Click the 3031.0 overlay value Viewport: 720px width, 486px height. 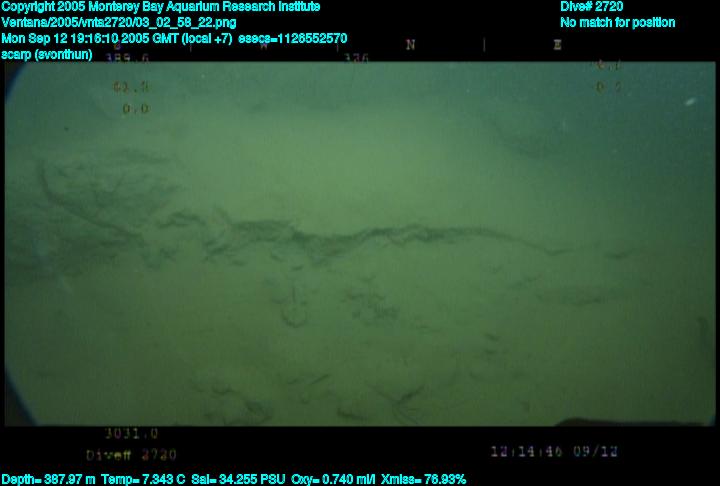[x=132, y=433]
